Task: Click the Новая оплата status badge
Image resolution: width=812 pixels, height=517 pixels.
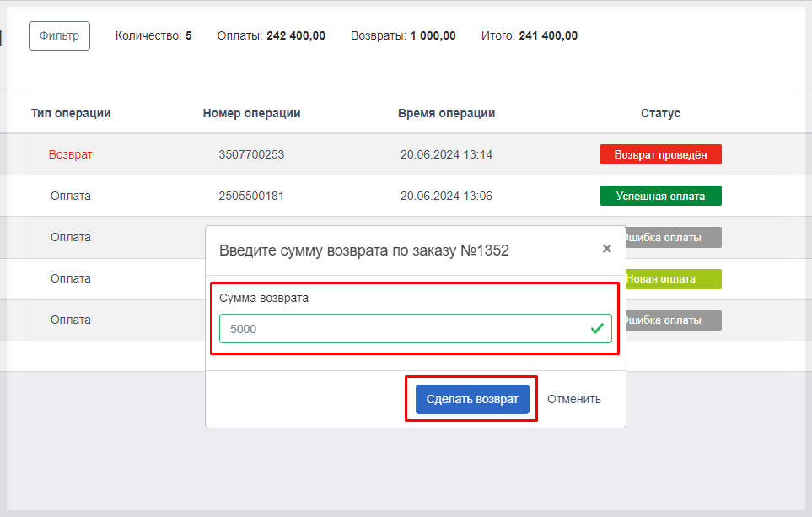Action: (x=672, y=278)
